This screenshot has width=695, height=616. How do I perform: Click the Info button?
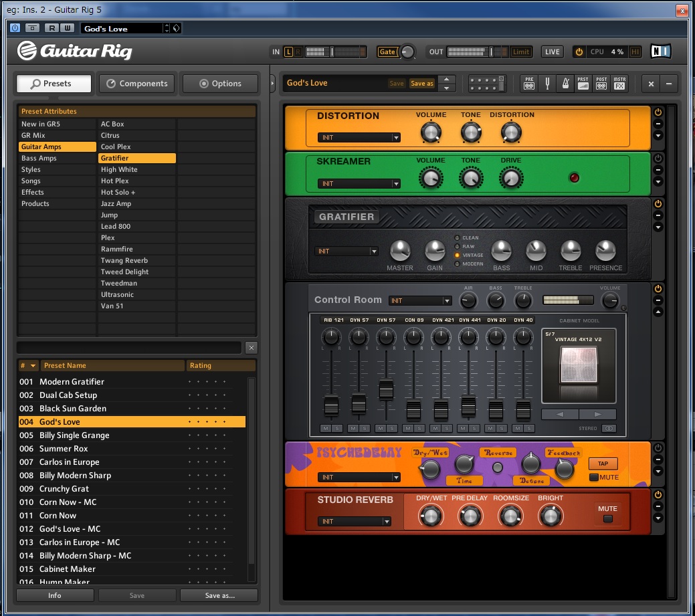pos(55,595)
